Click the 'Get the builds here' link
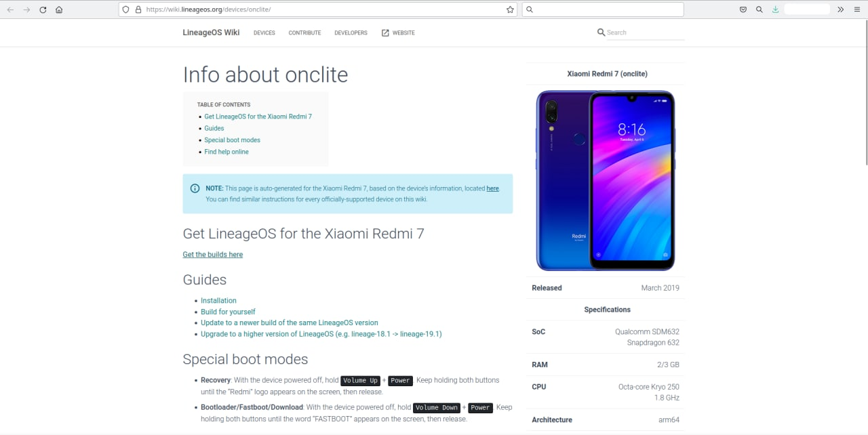Viewport: 868px width, 435px height. coord(212,255)
